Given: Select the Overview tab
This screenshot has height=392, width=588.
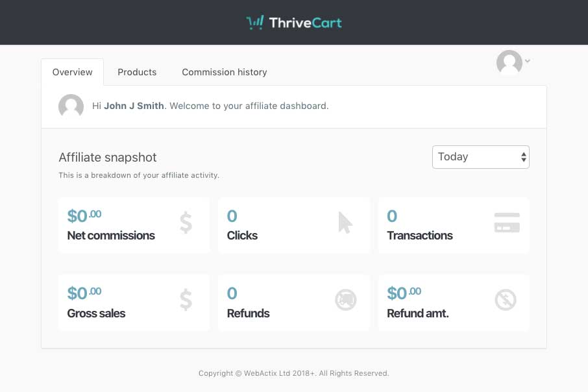Looking at the screenshot, I should click(x=72, y=72).
